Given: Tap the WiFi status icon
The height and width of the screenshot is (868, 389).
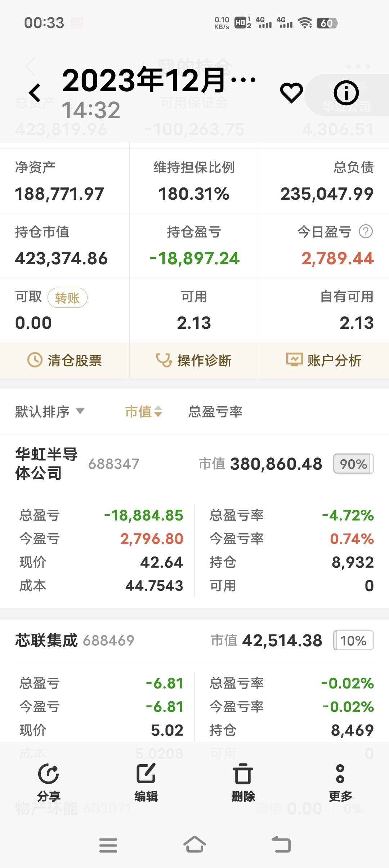Looking at the screenshot, I should pos(305,23).
